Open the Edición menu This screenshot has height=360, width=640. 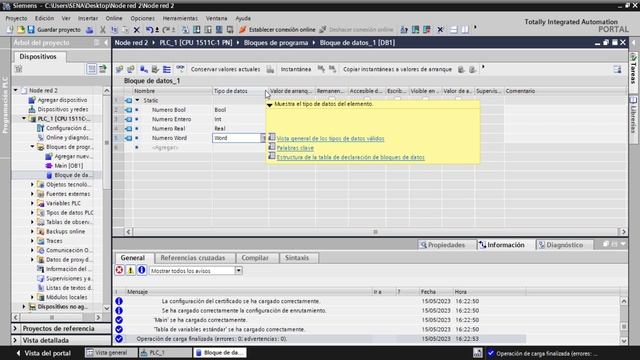(x=44, y=18)
